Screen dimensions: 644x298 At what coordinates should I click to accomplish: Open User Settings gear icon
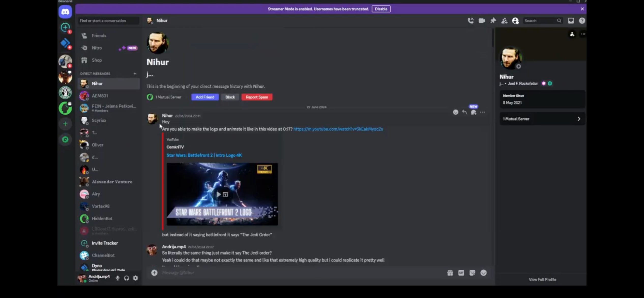pos(136,278)
